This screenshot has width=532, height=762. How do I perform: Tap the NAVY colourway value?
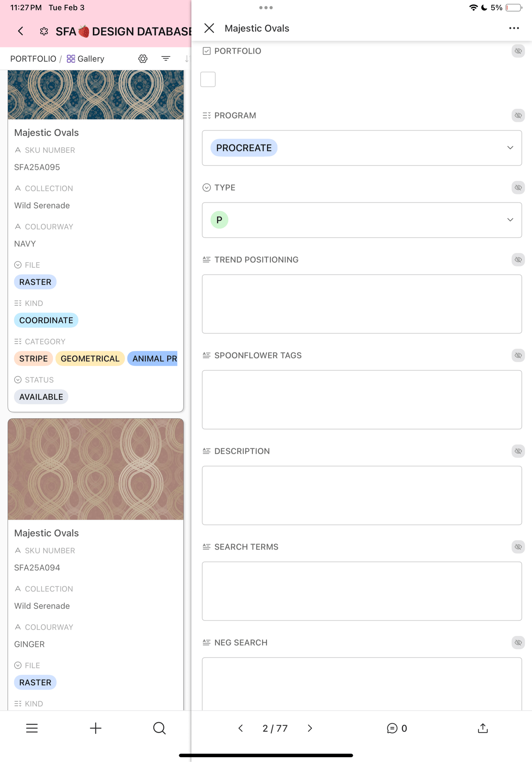25,244
